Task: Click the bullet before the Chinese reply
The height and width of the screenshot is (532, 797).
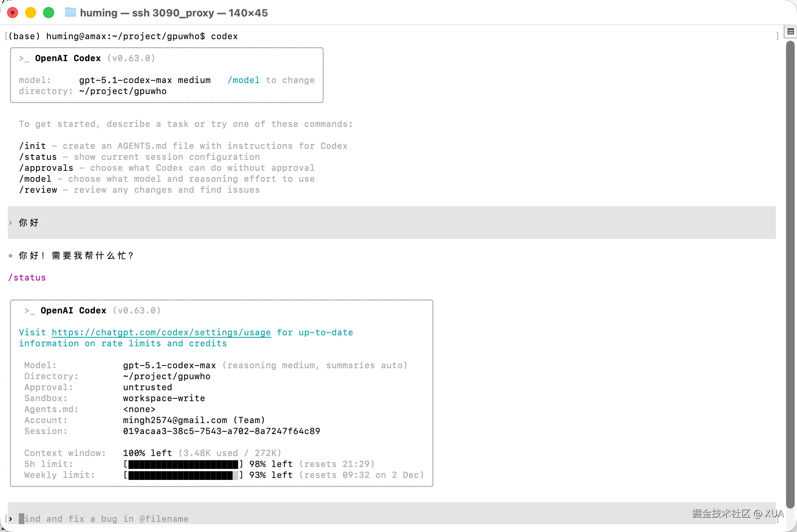Action: pos(11,256)
